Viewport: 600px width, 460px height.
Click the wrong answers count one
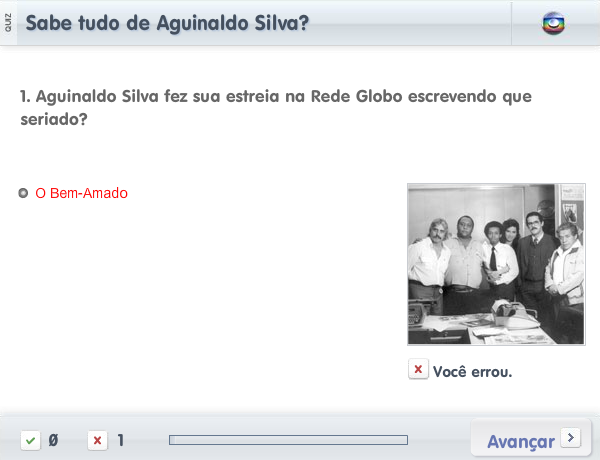point(121,440)
